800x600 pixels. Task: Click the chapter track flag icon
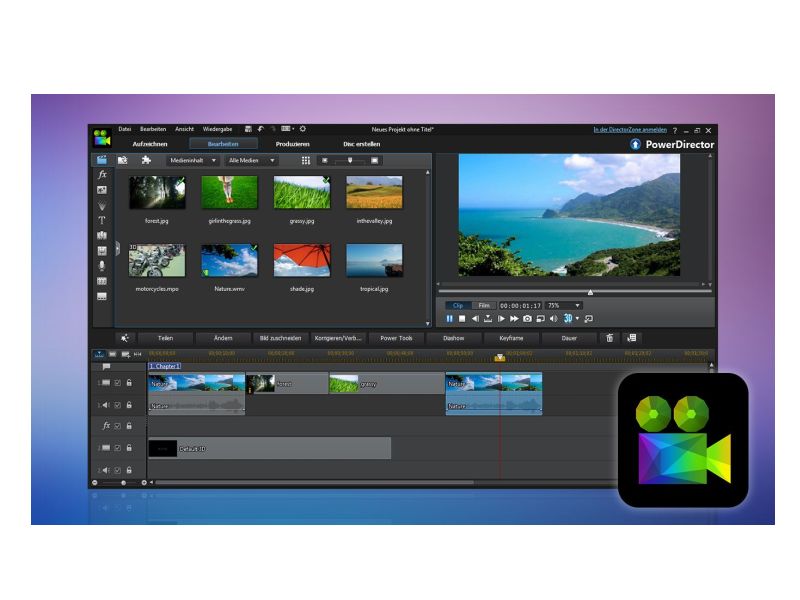106,366
